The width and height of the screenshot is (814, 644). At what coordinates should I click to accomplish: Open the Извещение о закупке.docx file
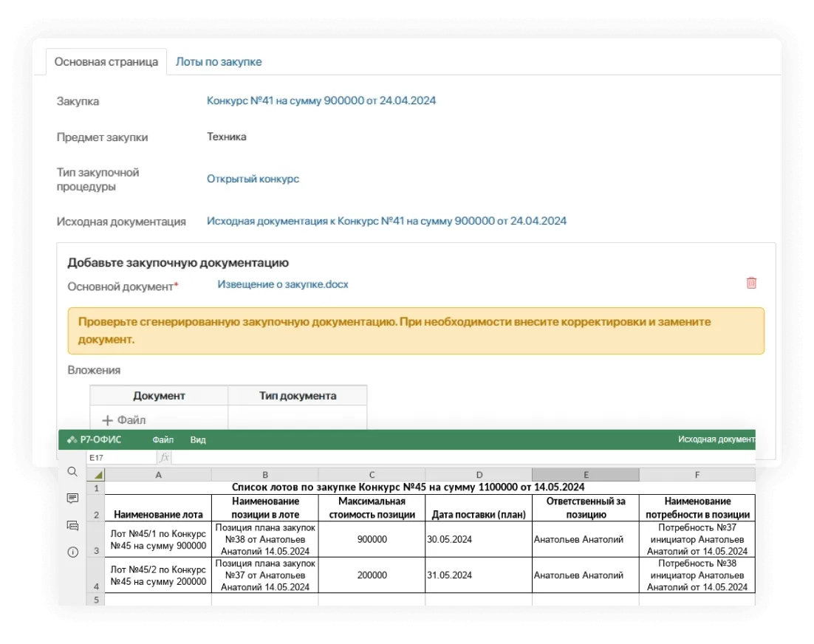[283, 284]
